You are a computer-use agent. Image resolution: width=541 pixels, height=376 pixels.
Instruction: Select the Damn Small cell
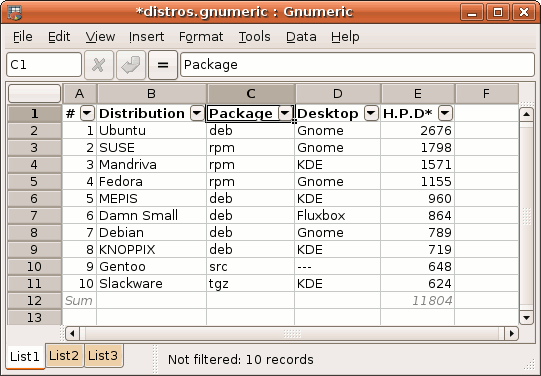(x=151, y=216)
